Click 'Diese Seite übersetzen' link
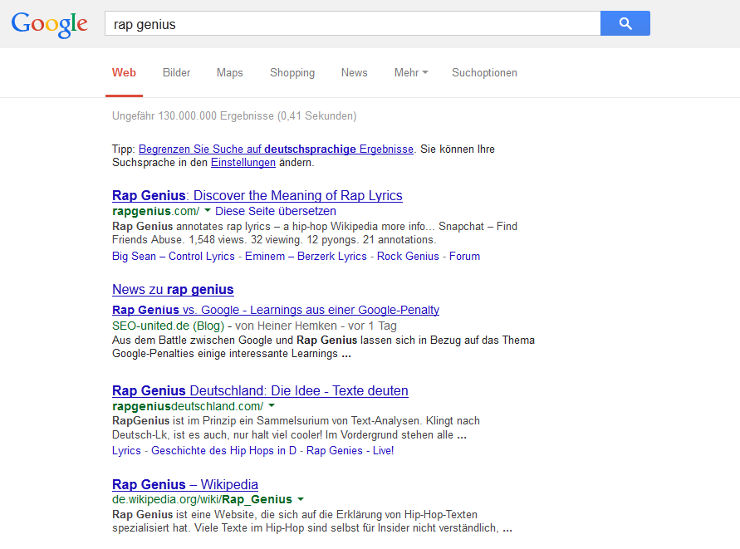Image resolution: width=740 pixels, height=549 pixels. [x=276, y=211]
